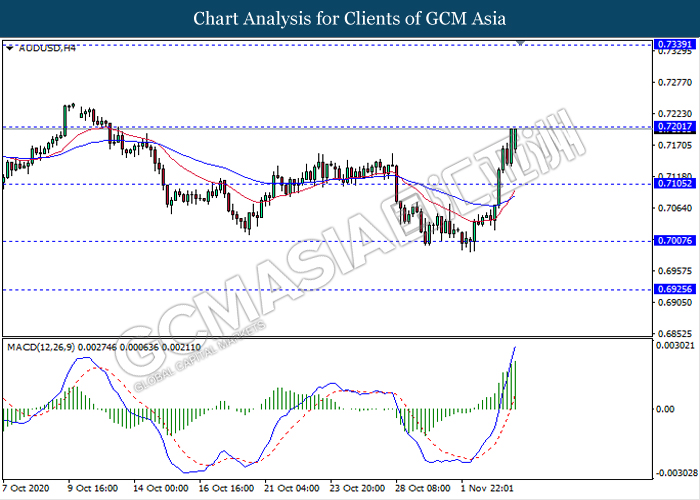700x500 pixels.
Task: Click the 0.70640 price axis value
Action: (x=675, y=208)
